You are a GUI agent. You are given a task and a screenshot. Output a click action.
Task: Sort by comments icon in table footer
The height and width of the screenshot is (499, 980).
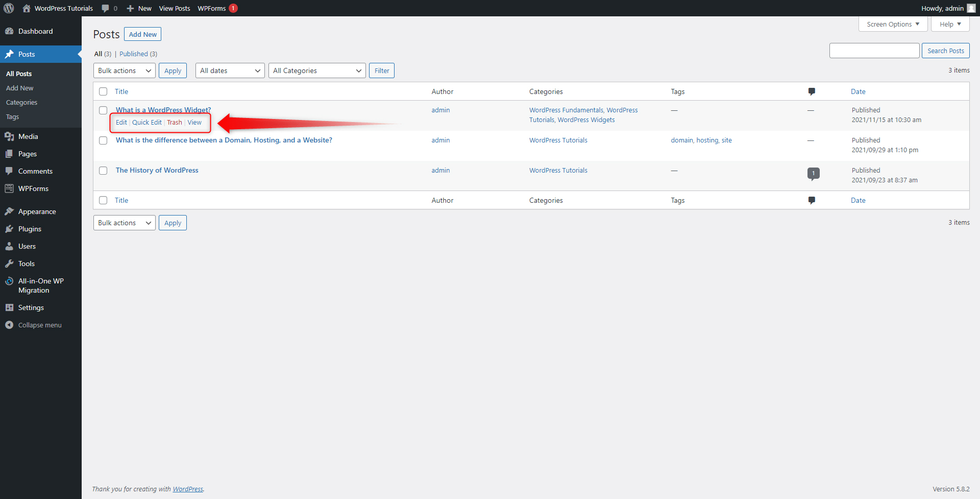pos(812,200)
